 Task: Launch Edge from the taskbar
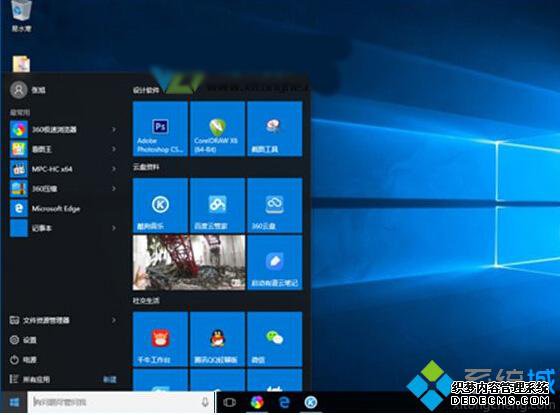tap(284, 402)
